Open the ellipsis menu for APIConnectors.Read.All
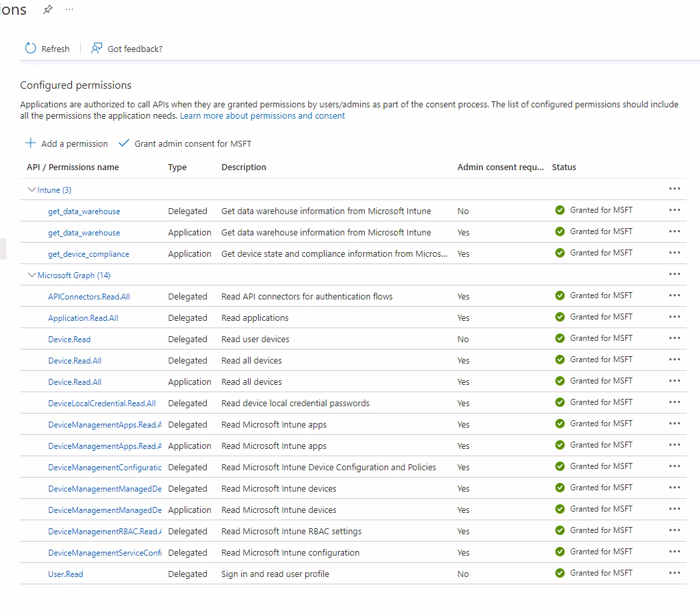Image resolution: width=700 pixels, height=611 pixels. click(x=674, y=295)
